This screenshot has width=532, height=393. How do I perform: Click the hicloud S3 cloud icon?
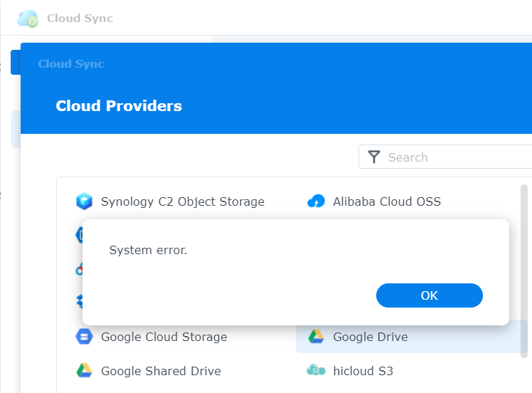(x=316, y=371)
